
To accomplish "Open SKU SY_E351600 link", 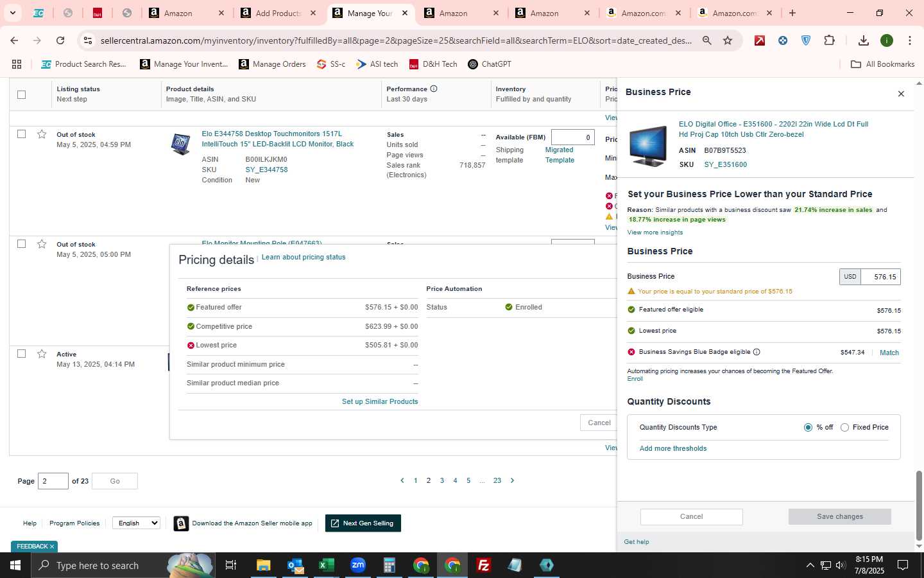I will click(x=725, y=164).
